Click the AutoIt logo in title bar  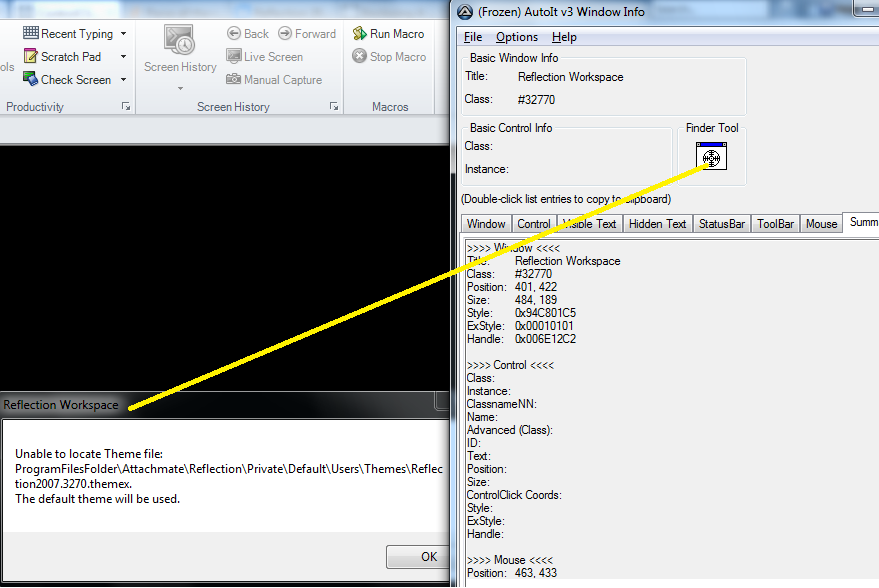(465, 12)
